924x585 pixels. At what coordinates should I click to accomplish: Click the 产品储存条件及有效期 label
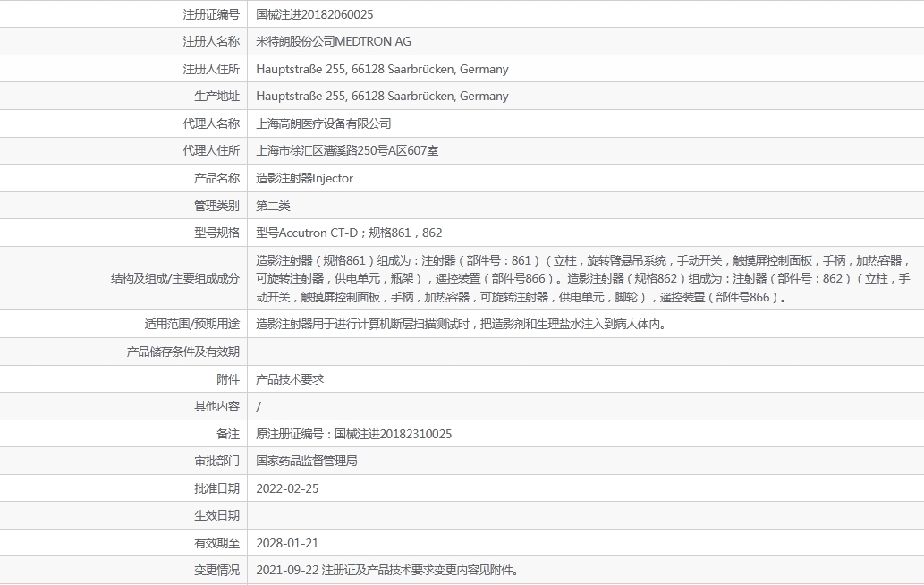(x=182, y=352)
